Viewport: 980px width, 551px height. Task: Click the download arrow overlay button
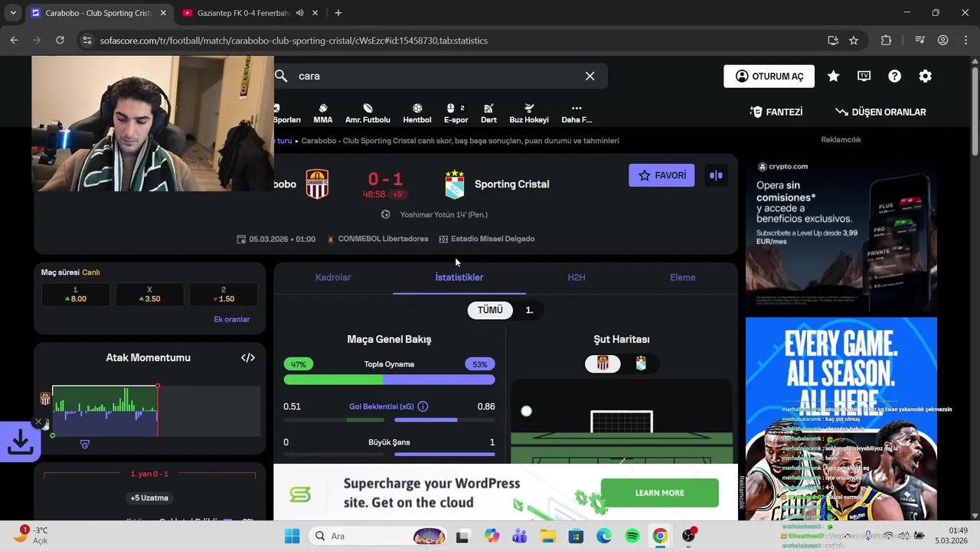(x=19, y=442)
